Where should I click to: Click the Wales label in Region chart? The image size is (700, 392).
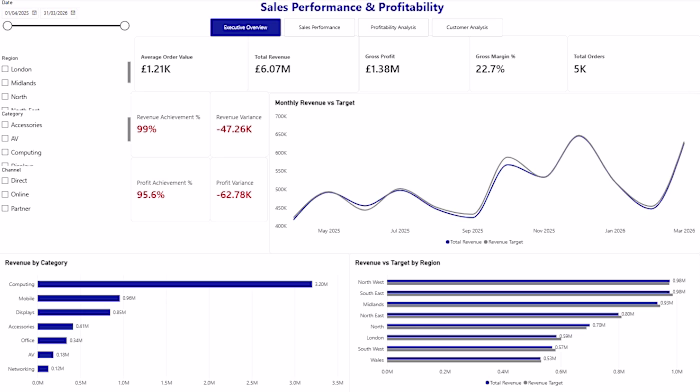click(377, 360)
